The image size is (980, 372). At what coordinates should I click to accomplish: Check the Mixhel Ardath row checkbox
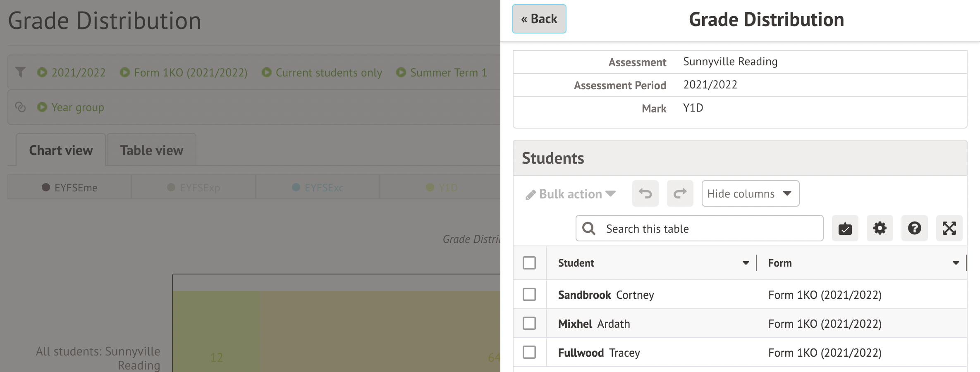[529, 323]
